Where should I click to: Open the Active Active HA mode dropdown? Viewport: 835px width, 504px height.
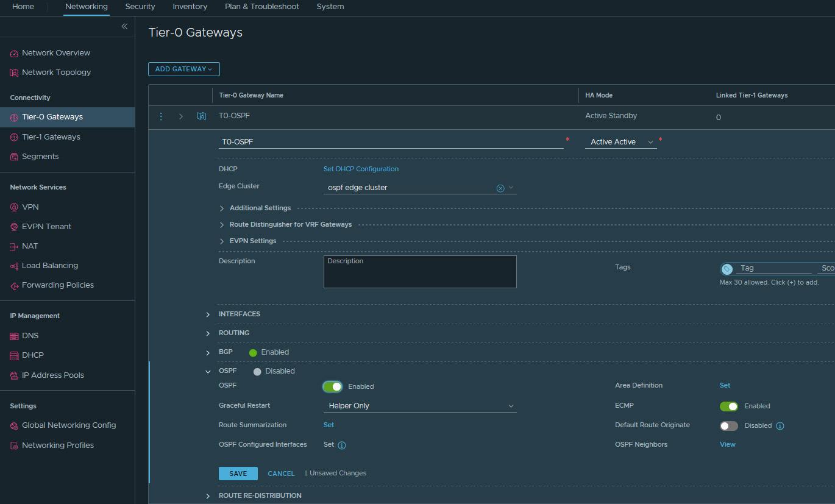[621, 142]
